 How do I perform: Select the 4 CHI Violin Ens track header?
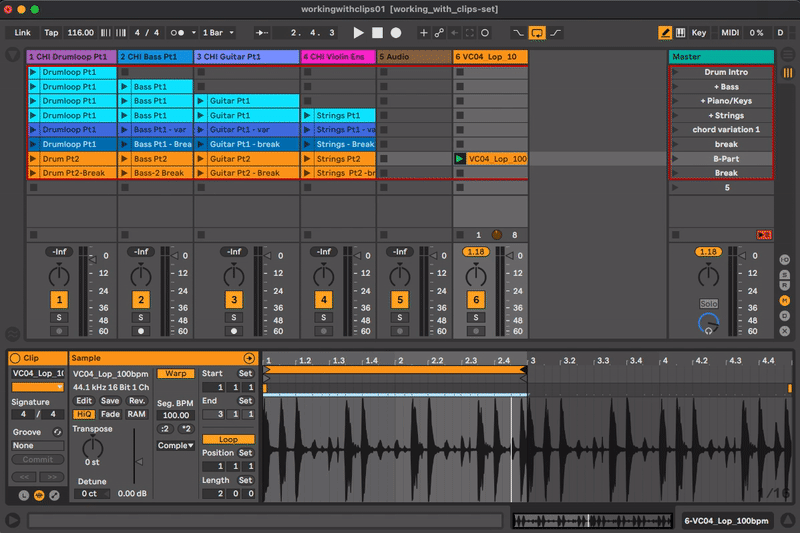coord(338,57)
